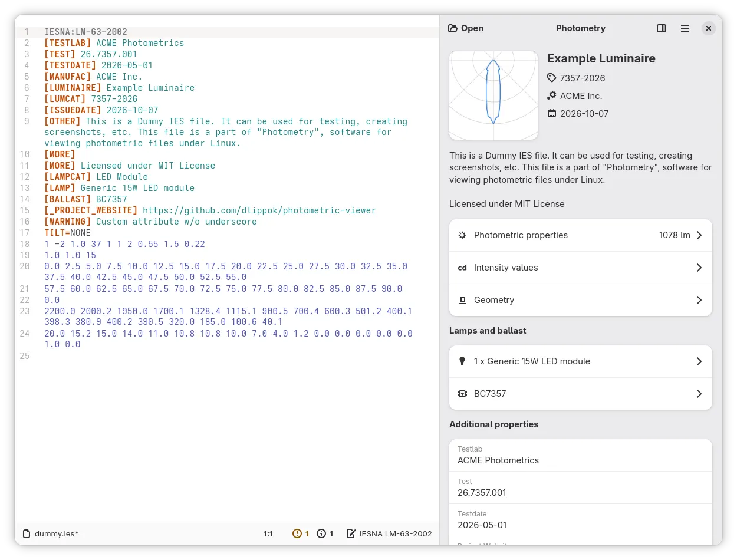Click the Testdate 2026-05-01 property field

[581, 520]
